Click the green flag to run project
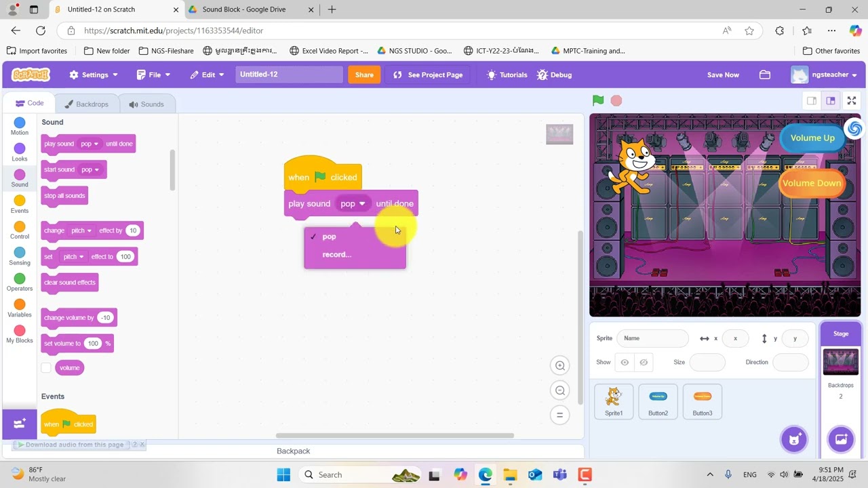Screen dimensions: 868x488 point(598,100)
